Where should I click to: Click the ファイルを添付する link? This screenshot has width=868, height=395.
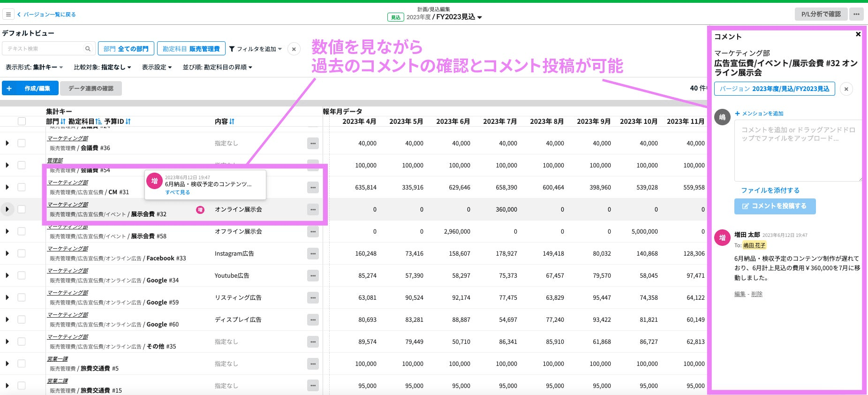(770, 190)
